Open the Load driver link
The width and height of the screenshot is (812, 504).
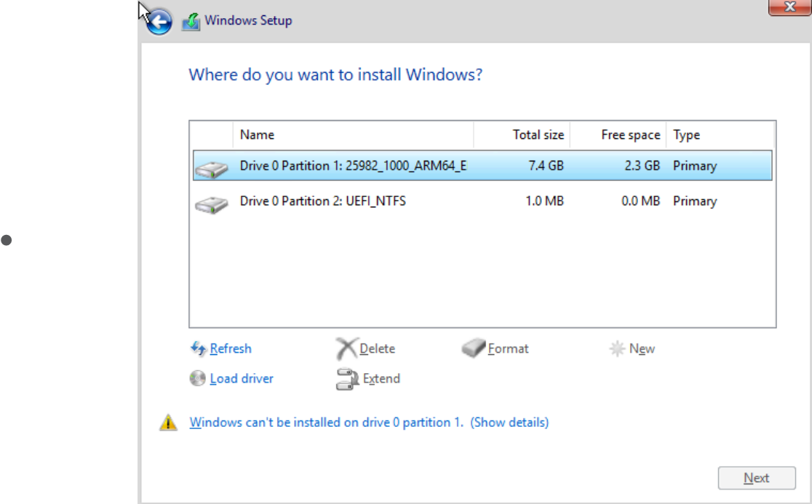tap(242, 379)
